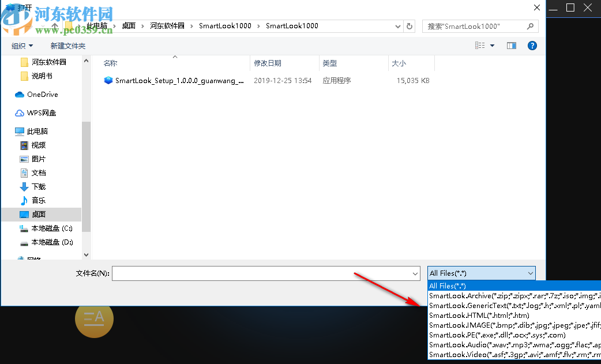Viewport: 601px width, 364px height.
Task: Open the 视频 library folder
Action: coord(38,145)
